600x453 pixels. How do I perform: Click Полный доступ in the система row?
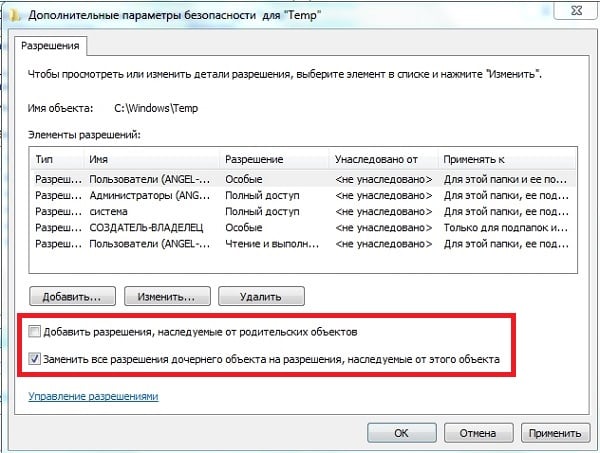pyautogui.click(x=262, y=212)
